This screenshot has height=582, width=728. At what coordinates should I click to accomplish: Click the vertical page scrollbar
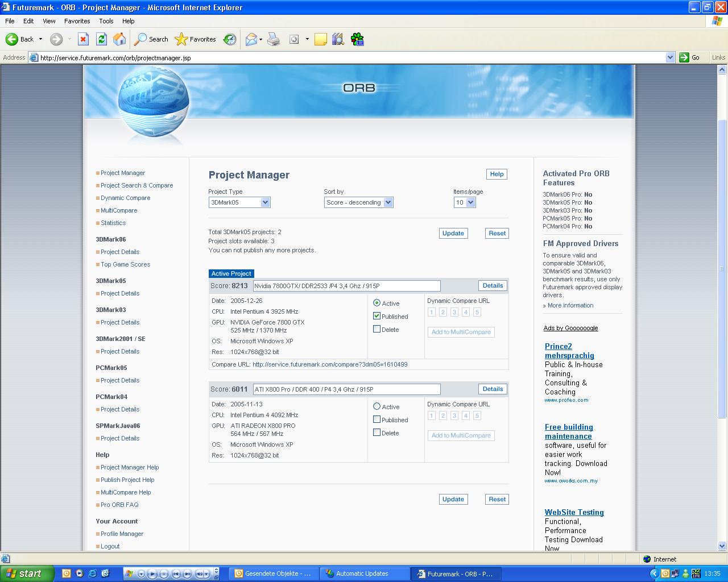(x=722, y=309)
